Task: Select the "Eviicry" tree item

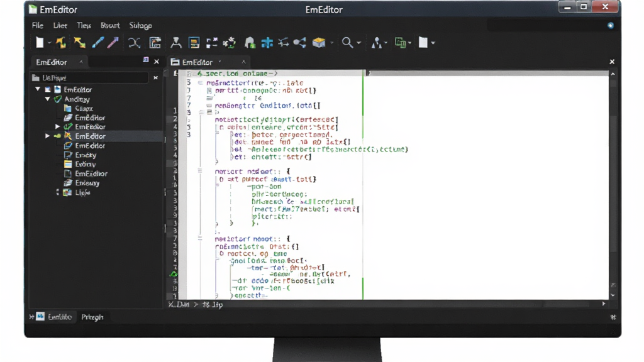Action: click(x=86, y=164)
